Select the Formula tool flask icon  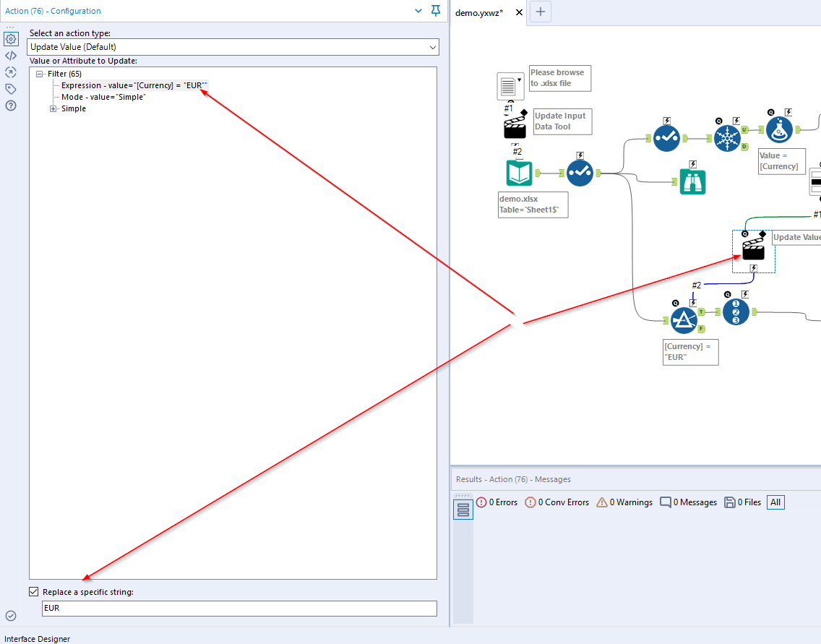[779, 129]
